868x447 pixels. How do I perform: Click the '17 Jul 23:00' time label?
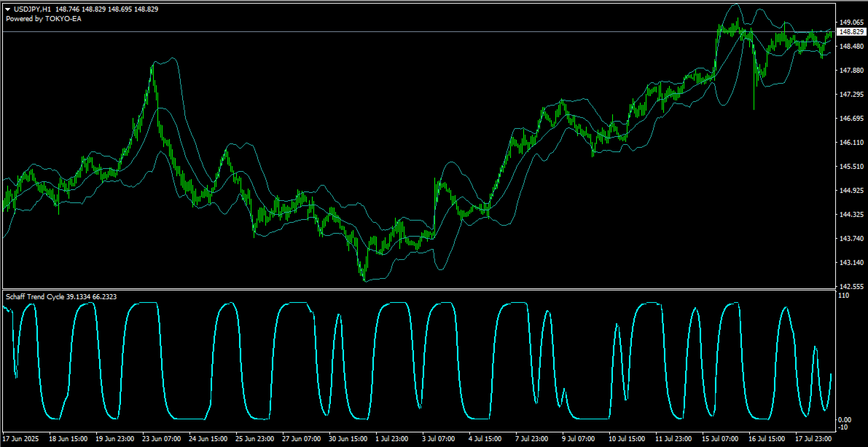point(814,439)
